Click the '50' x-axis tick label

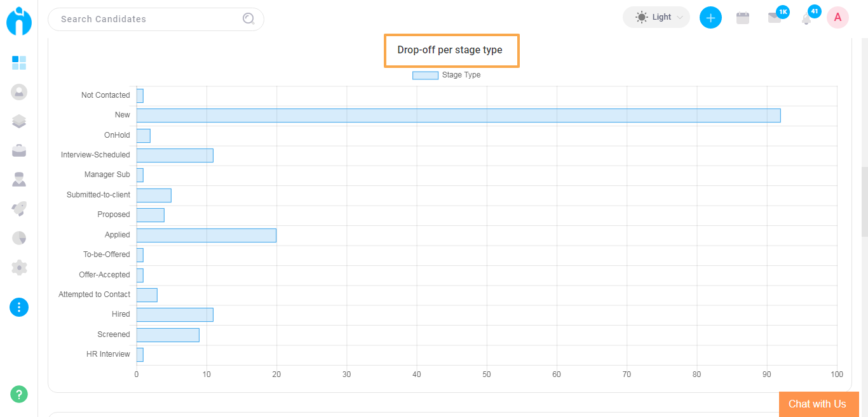pos(487,374)
